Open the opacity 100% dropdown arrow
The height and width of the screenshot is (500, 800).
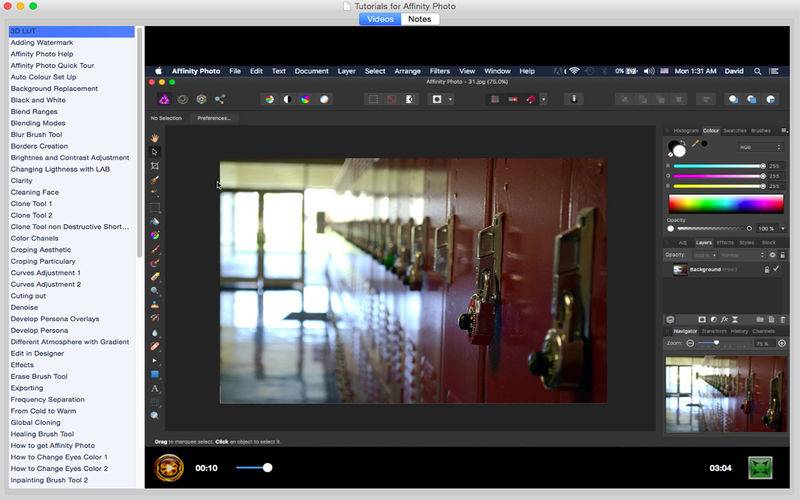click(783, 229)
